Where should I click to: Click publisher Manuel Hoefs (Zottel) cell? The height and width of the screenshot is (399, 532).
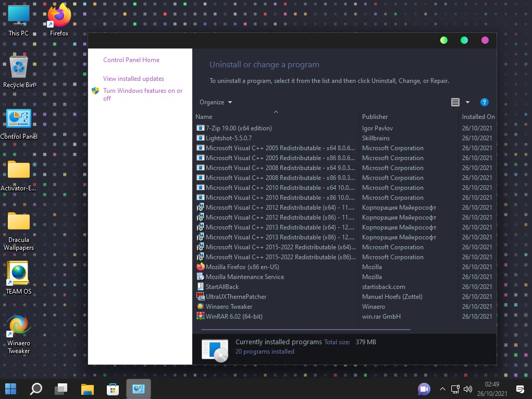pyautogui.click(x=392, y=296)
